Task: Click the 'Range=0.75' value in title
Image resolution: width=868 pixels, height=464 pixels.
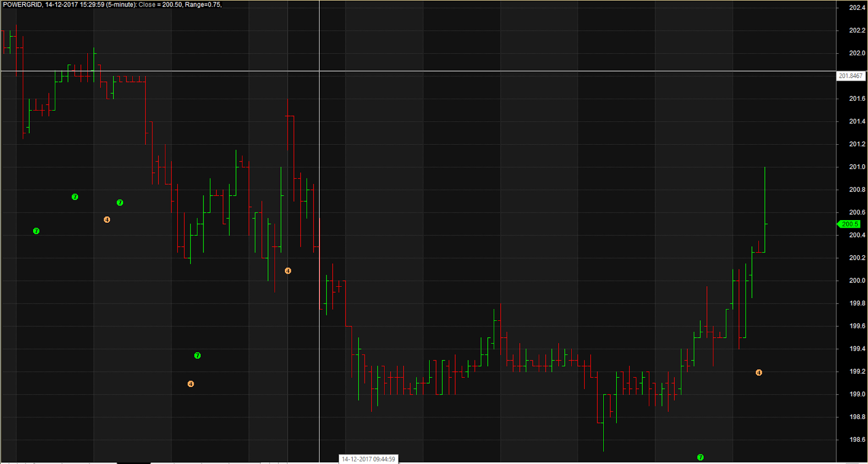Action: 203,4
